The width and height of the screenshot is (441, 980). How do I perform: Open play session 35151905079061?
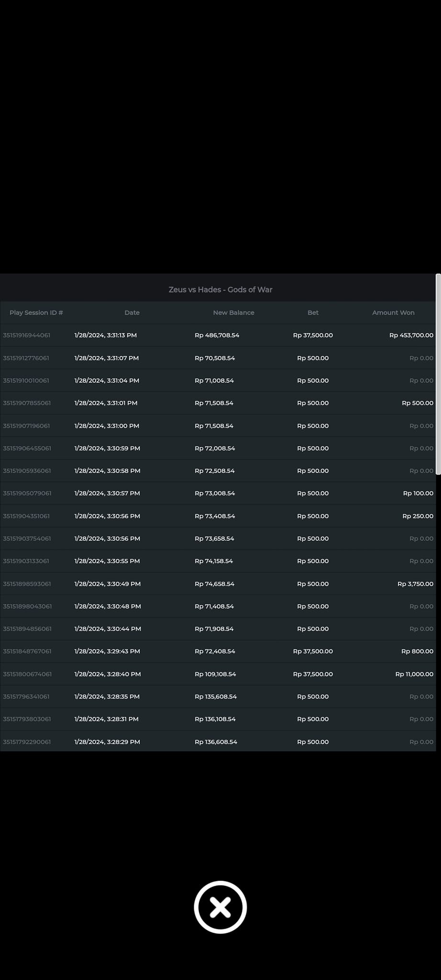[x=27, y=493]
